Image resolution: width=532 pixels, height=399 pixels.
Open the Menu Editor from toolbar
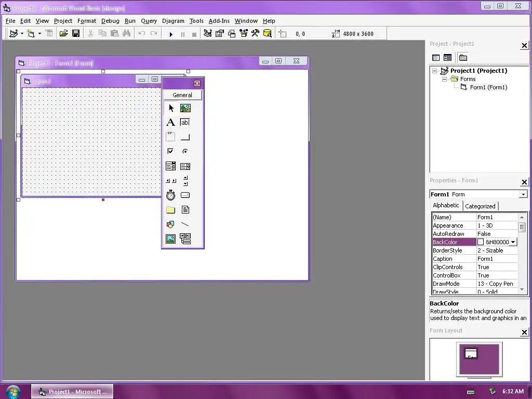pyautogui.click(x=49, y=34)
